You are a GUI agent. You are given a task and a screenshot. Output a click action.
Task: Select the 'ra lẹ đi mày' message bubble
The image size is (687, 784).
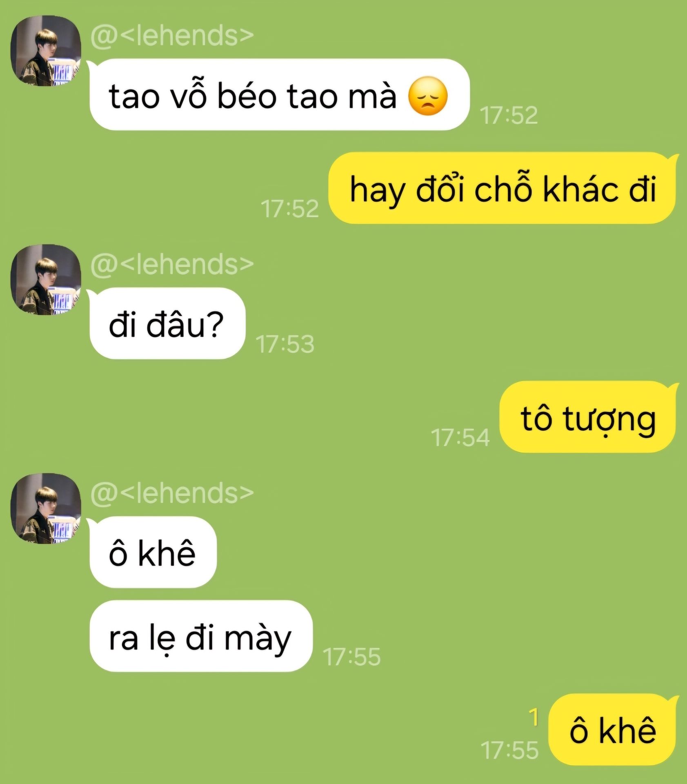[201, 636]
